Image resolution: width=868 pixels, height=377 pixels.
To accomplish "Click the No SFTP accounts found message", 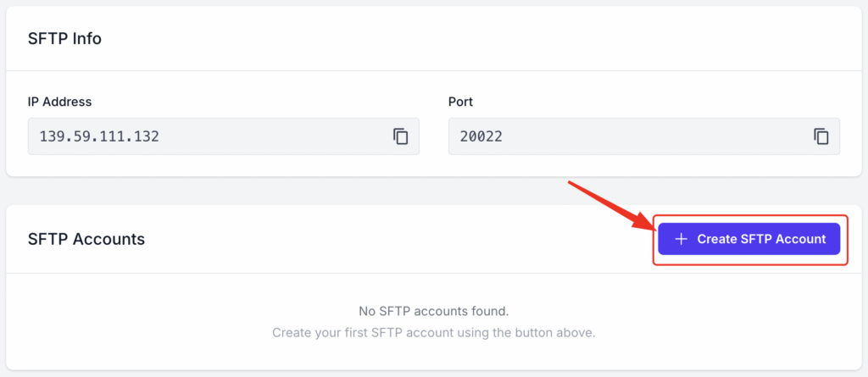I will pyautogui.click(x=434, y=311).
